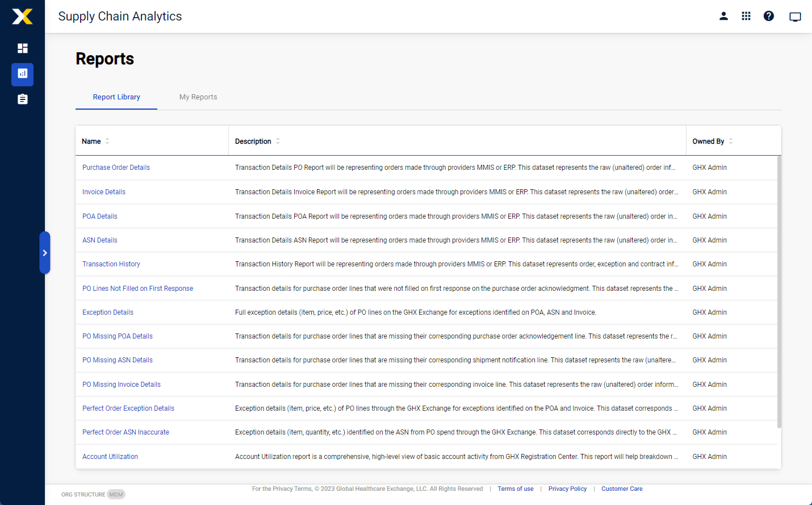Open the Account Utilization report
The height and width of the screenshot is (505, 812).
(x=110, y=457)
